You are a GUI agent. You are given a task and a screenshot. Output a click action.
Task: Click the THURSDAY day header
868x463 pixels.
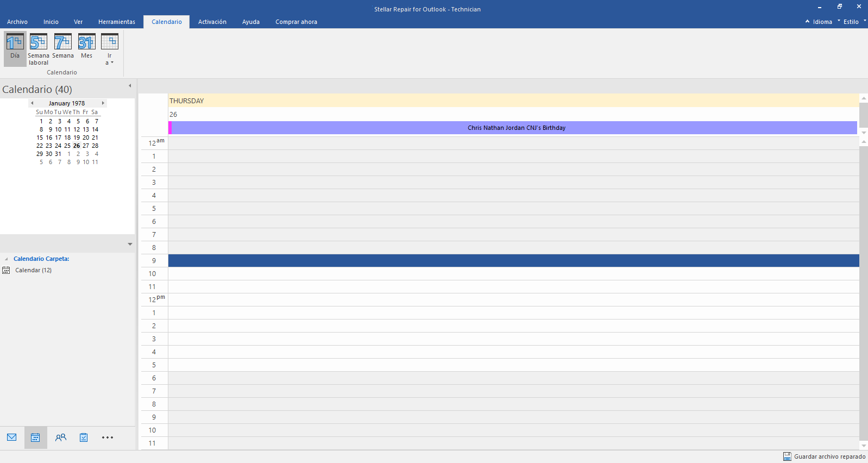point(513,101)
